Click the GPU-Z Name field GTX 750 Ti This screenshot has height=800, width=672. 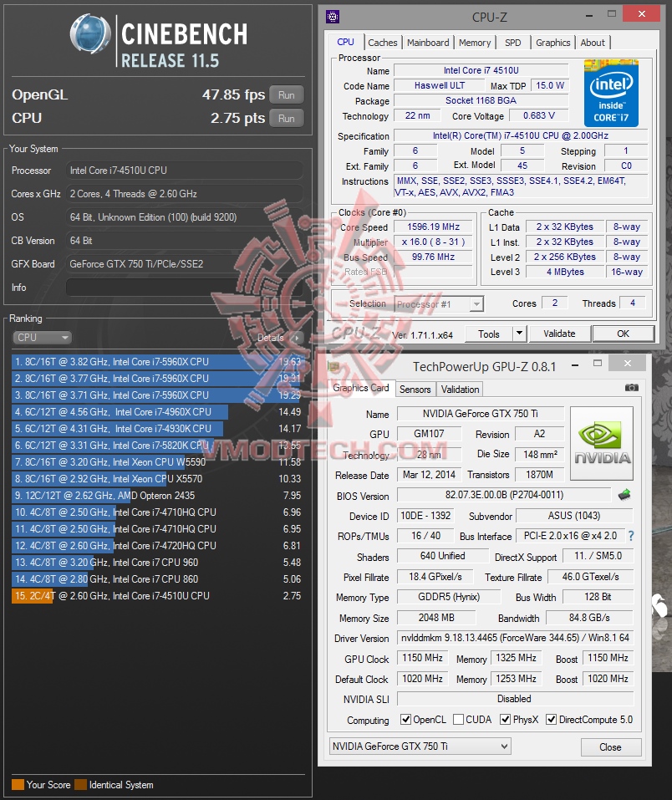[480, 414]
